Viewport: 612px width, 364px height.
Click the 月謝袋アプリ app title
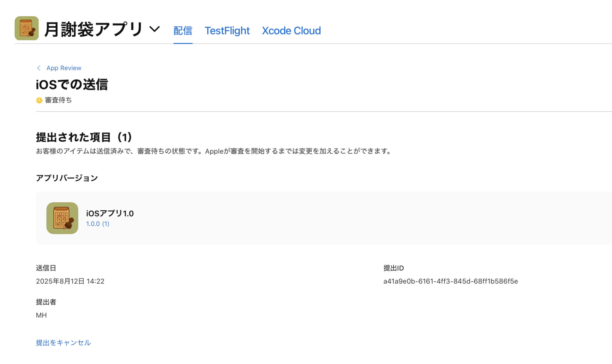point(94,29)
